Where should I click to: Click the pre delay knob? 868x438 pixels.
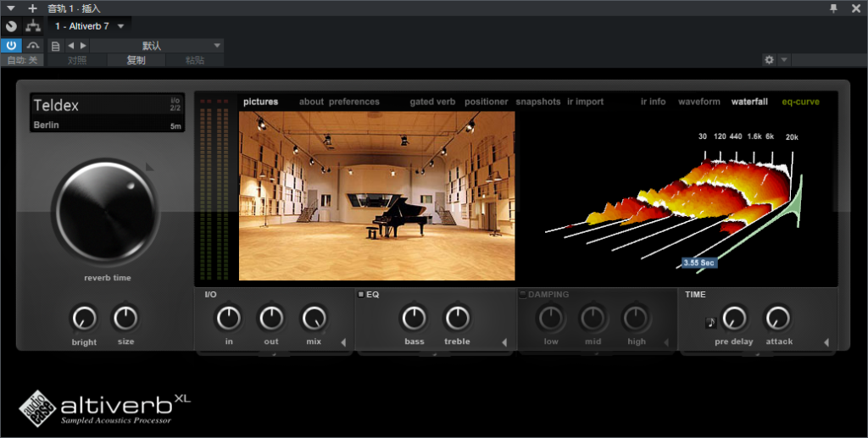pos(734,318)
